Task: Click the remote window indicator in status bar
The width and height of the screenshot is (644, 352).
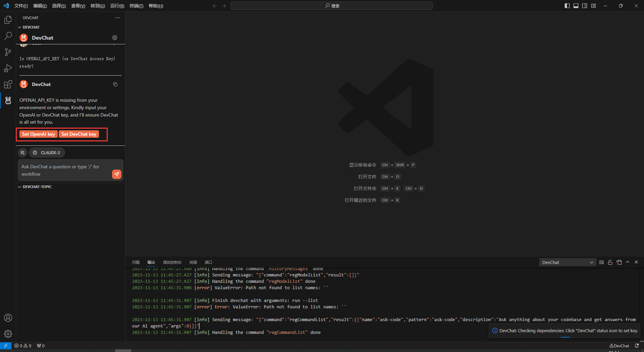Action: 6,346
